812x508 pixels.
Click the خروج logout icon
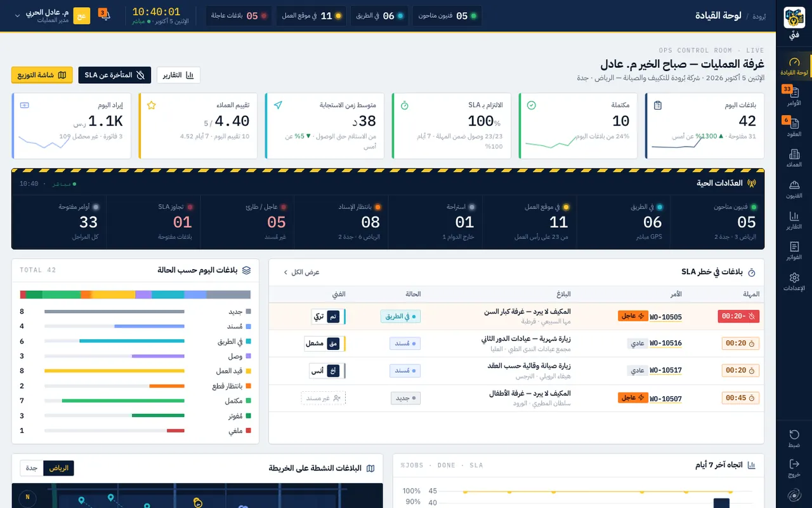[x=794, y=468]
